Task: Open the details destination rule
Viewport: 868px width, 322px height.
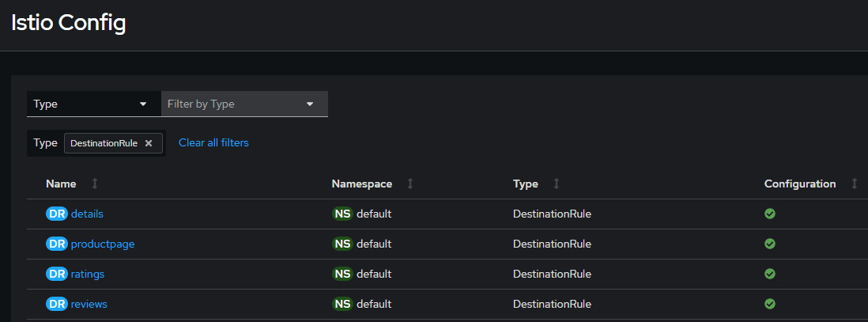Action: tap(87, 214)
